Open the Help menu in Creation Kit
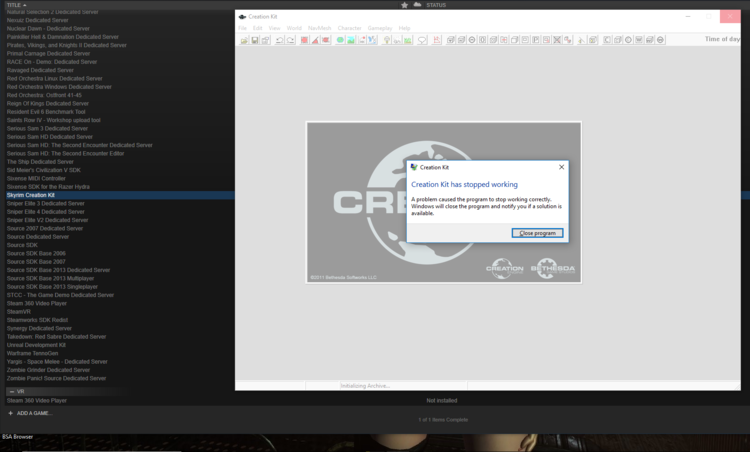The width and height of the screenshot is (750, 452). pyautogui.click(x=404, y=28)
